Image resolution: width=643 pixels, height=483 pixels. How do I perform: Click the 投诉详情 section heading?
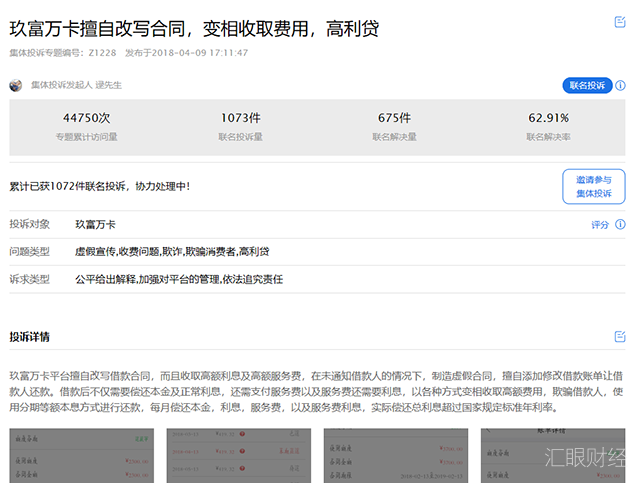30,337
